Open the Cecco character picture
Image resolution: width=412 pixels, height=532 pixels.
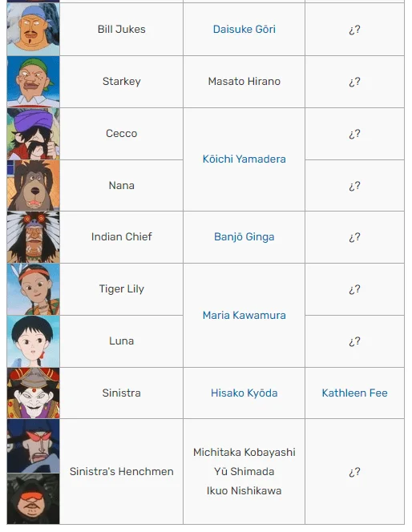33,134
